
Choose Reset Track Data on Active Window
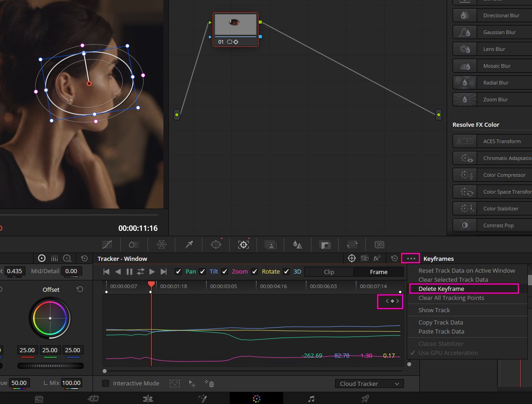467,270
